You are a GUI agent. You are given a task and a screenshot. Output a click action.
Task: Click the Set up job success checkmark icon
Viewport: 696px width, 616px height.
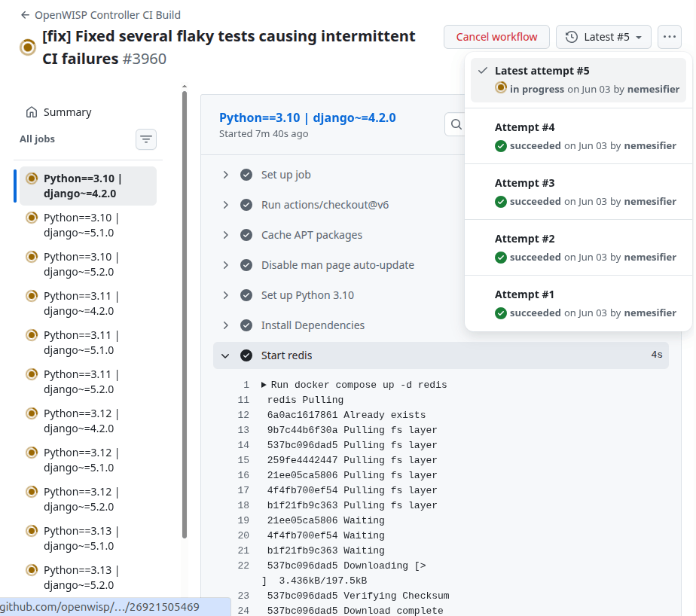(246, 175)
